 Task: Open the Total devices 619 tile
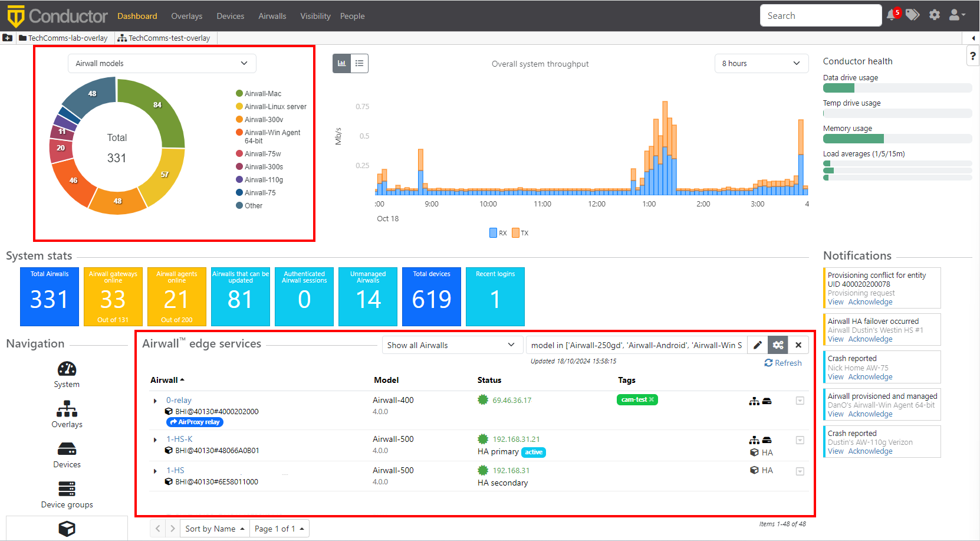pyautogui.click(x=432, y=297)
